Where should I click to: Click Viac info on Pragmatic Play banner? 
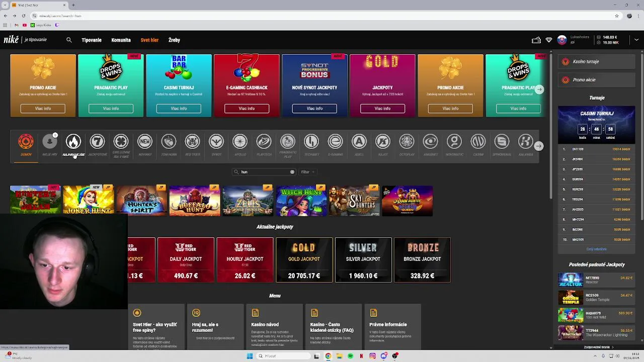click(x=111, y=108)
